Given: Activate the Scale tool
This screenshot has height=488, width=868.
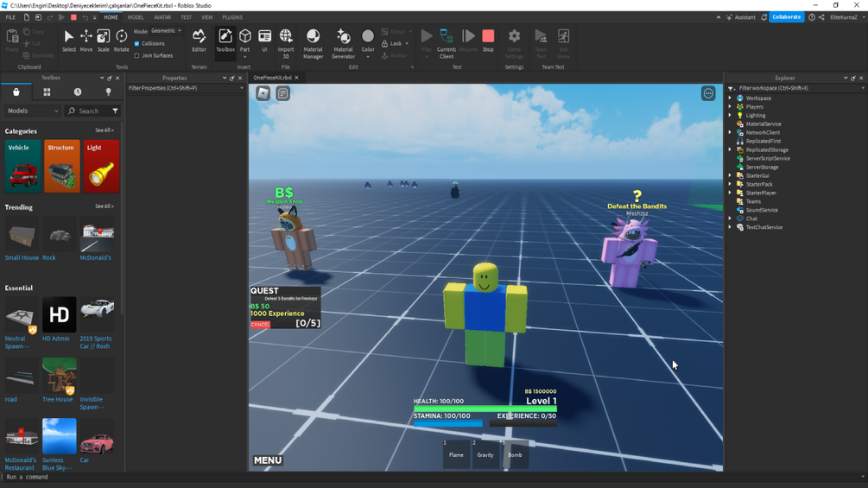Looking at the screenshot, I should click(x=104, y=41).
